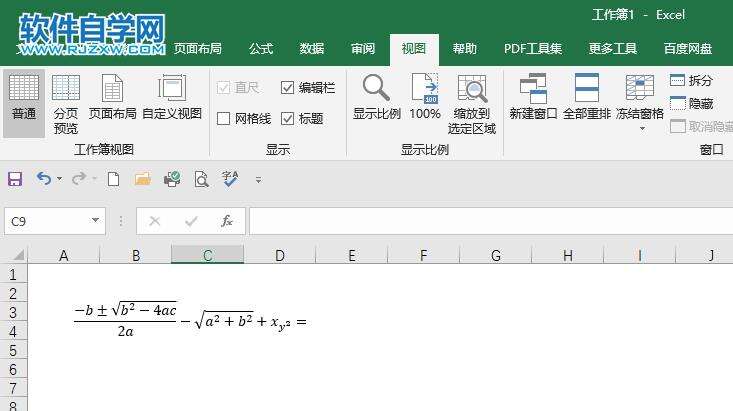
Task: Open print preview icon
Action: (201, 179)
